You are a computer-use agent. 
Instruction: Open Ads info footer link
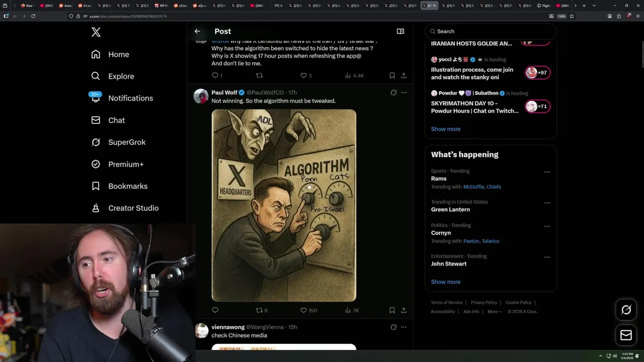click(x=471, y=312)
